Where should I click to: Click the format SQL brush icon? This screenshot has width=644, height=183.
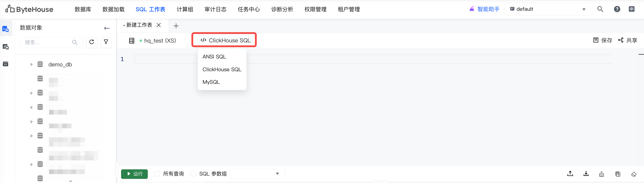click(602, 174)
